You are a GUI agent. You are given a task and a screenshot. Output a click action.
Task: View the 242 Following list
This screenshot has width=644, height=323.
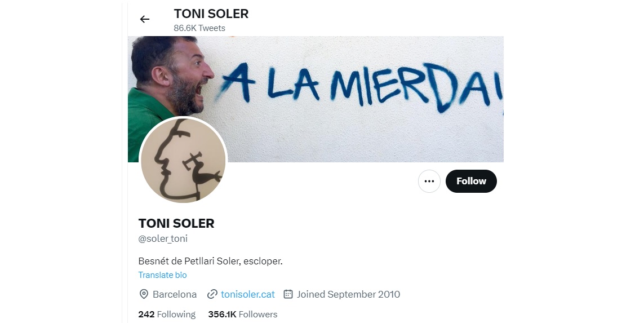(x=167, y=314)
